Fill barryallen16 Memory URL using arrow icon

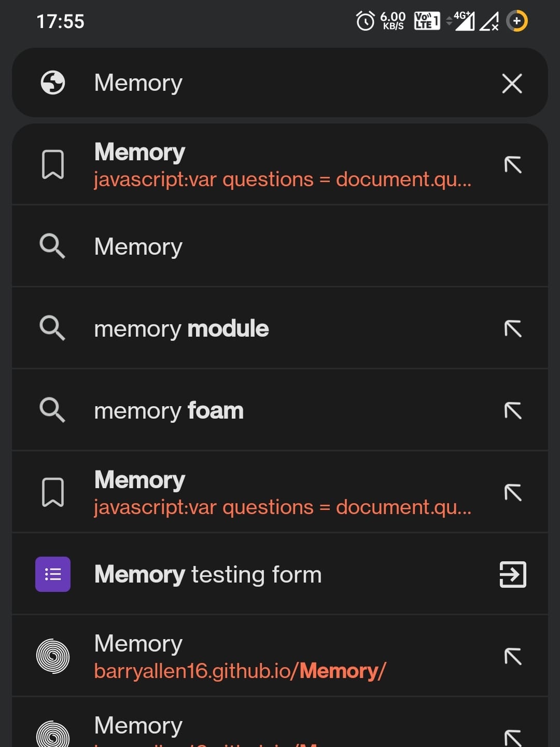(x=512, y=657)
